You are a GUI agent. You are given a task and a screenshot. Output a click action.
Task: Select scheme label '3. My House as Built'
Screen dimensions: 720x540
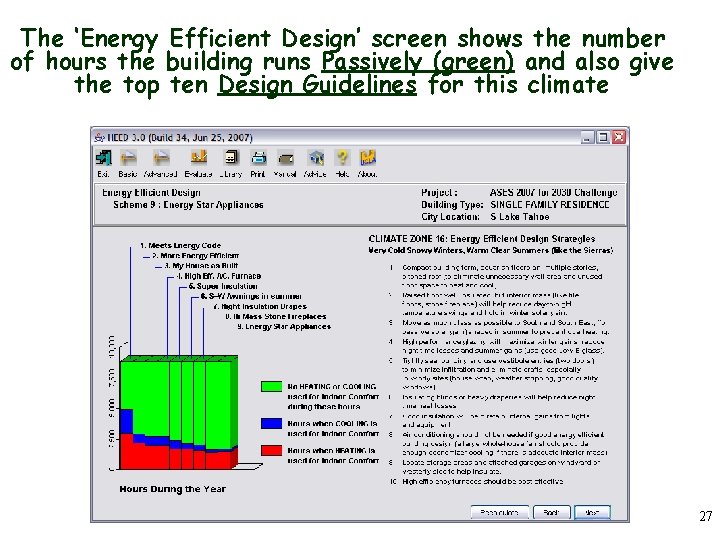(201, 266)
